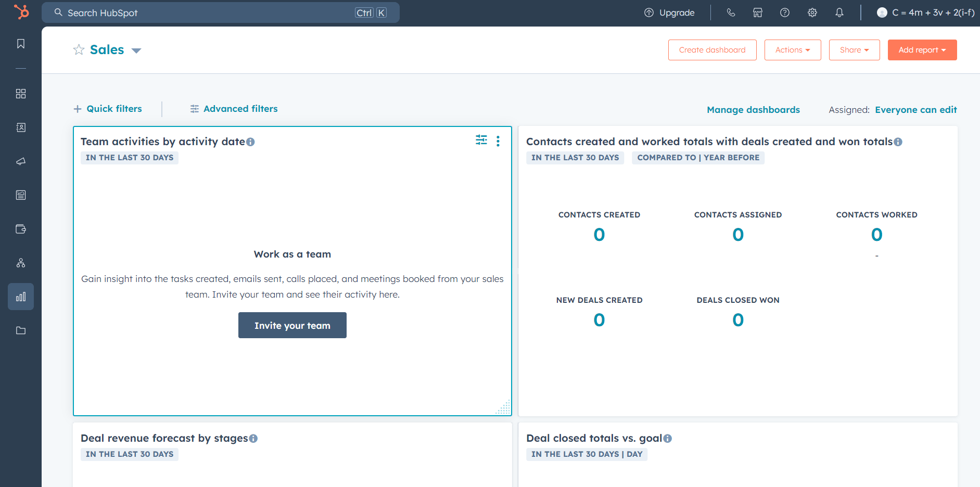Viewport: 980px width, 487px height.
Task: Click the search magnifier icon
Action: [58, 12]
